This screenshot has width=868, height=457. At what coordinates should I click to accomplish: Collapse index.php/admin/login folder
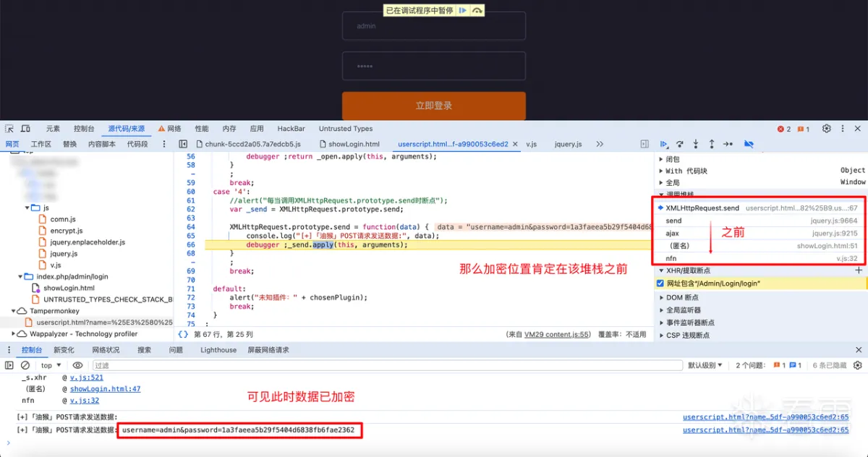(x=20, y=276)
